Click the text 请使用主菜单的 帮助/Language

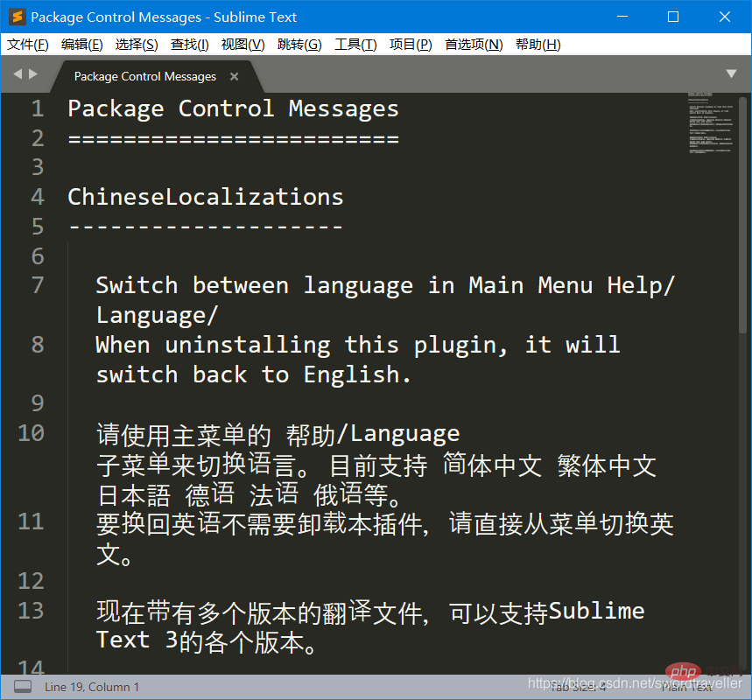click(x=278, y=435)
